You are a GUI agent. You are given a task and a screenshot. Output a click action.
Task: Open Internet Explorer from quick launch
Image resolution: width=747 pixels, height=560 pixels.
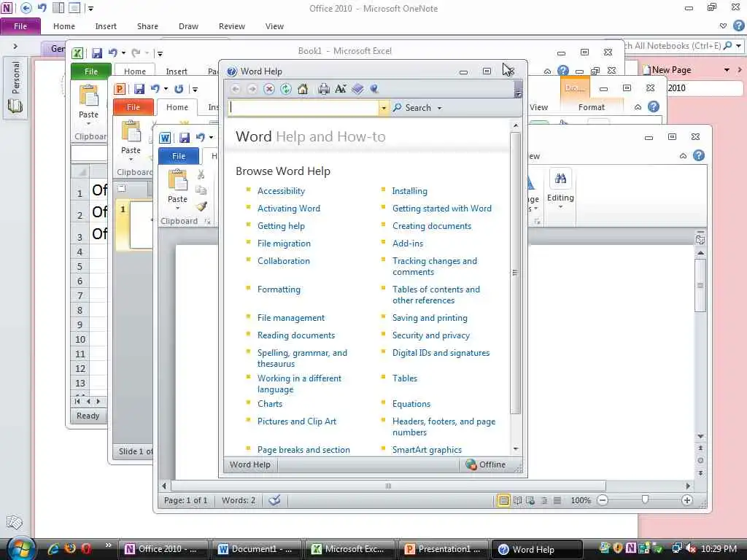53,548
